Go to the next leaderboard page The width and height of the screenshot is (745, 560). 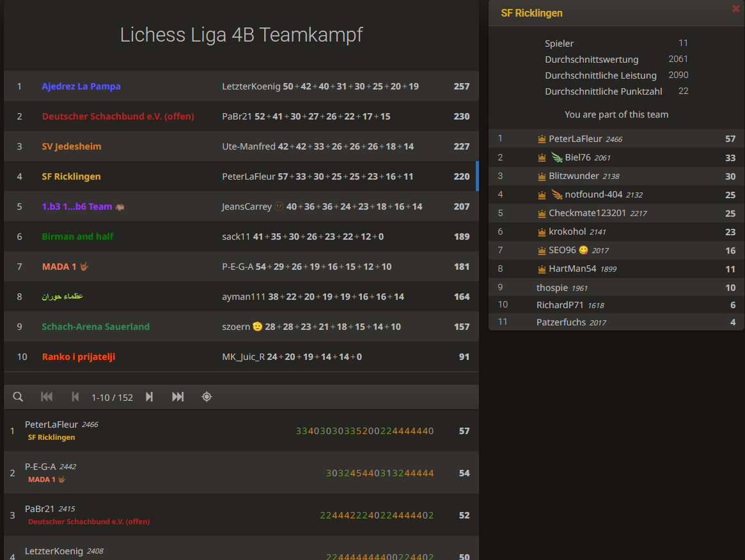[149, 396]
